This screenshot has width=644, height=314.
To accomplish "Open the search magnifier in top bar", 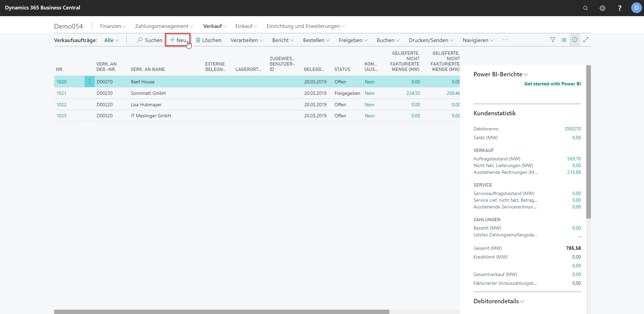I will pos(585,8).
